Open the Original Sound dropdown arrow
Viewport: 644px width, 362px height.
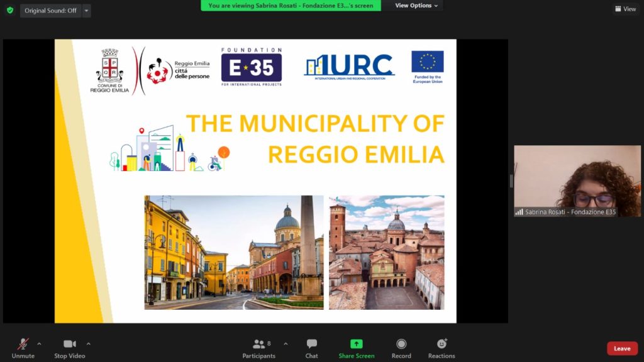click(86, 11)
